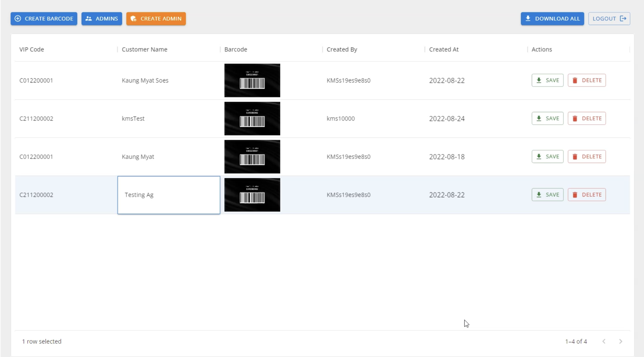The image size is (644, 357).
Task: Click the 2022-08-18 date cell
Action: [476, 157]
